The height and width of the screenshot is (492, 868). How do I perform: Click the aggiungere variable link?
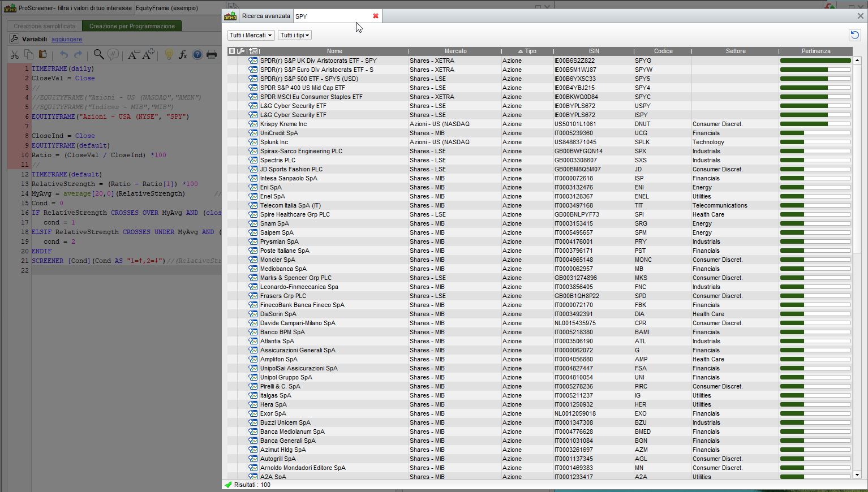point(67,39)
